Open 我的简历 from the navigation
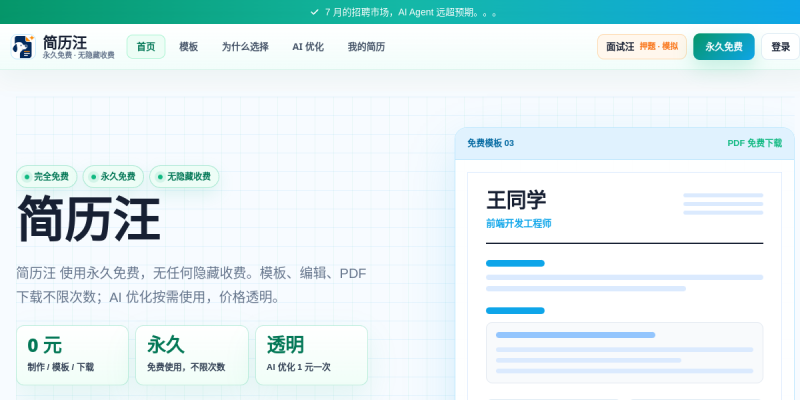Viewport: 800px width, 400px height. [366, 47]
